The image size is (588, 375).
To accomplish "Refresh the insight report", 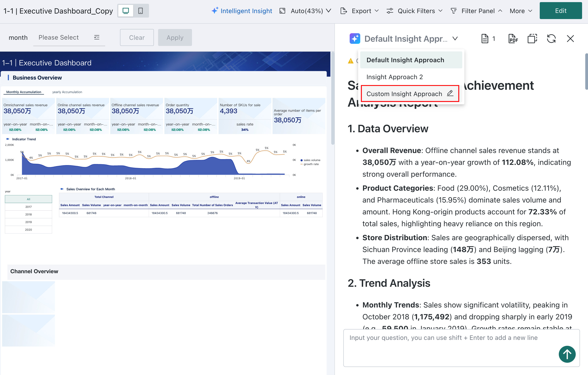I will click(x=551, y=39).
